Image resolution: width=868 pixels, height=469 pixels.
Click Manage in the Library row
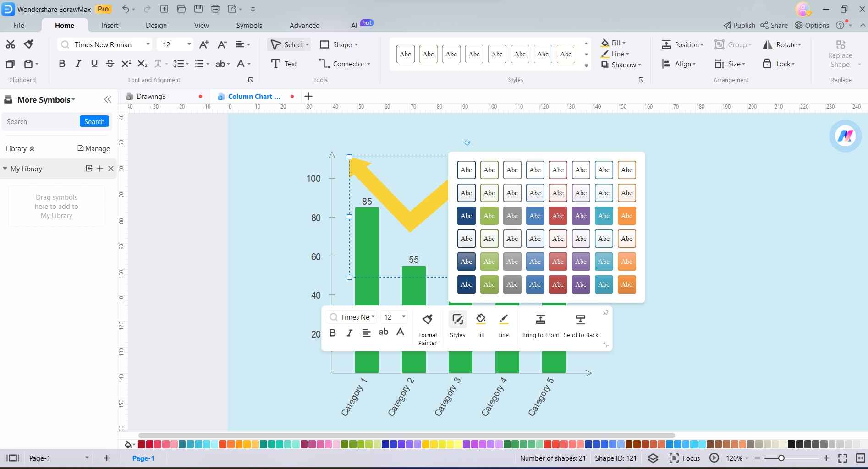tap(93, 148)
